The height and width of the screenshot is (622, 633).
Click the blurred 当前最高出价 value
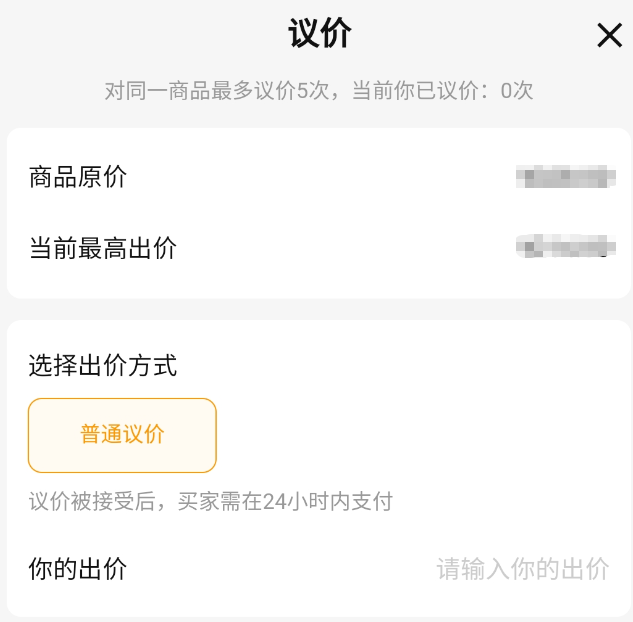tap(565, 246)
